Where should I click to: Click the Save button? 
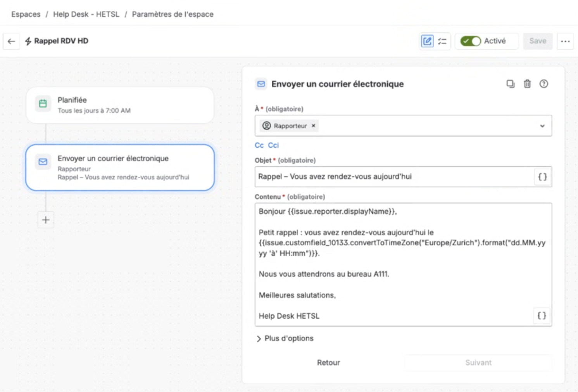(538, 41)
